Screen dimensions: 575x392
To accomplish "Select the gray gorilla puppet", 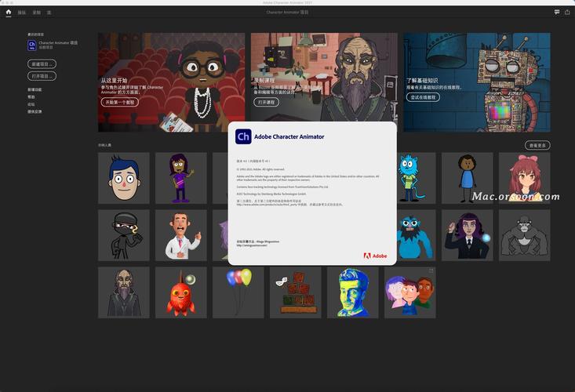I will click(x=524, y=235).
